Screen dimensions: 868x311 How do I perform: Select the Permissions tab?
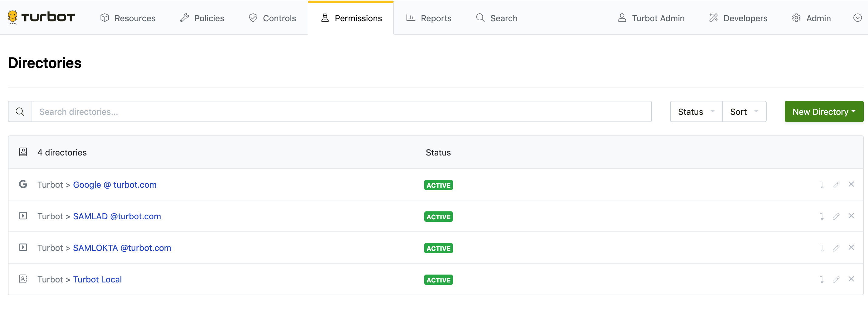[x=351, y=18]
